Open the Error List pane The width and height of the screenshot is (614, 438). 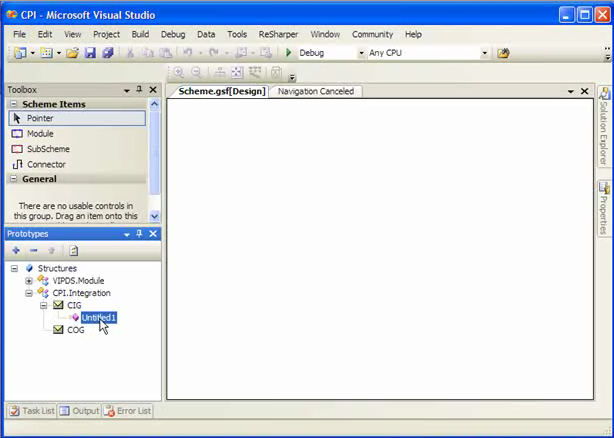click(x=128, y=411)
